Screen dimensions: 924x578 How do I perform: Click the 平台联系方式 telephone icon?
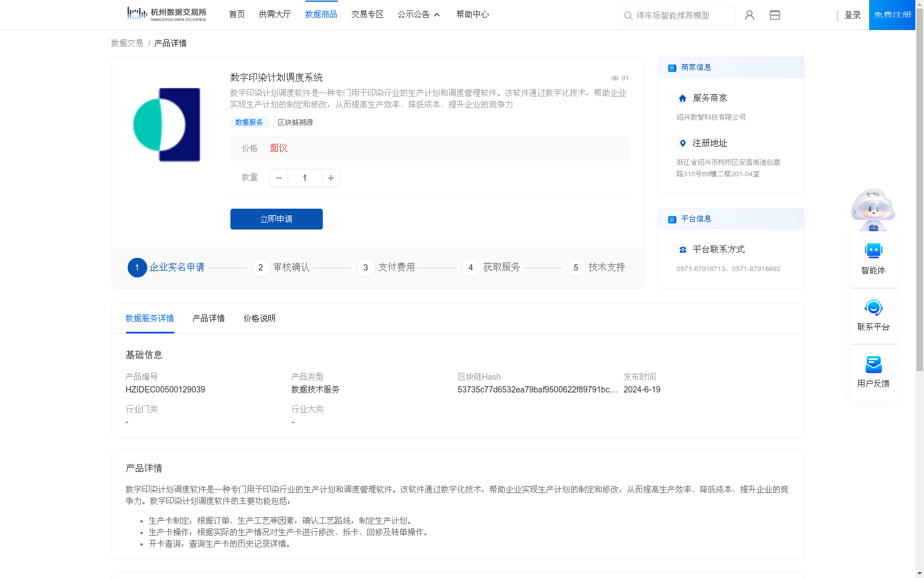[683, 250]
